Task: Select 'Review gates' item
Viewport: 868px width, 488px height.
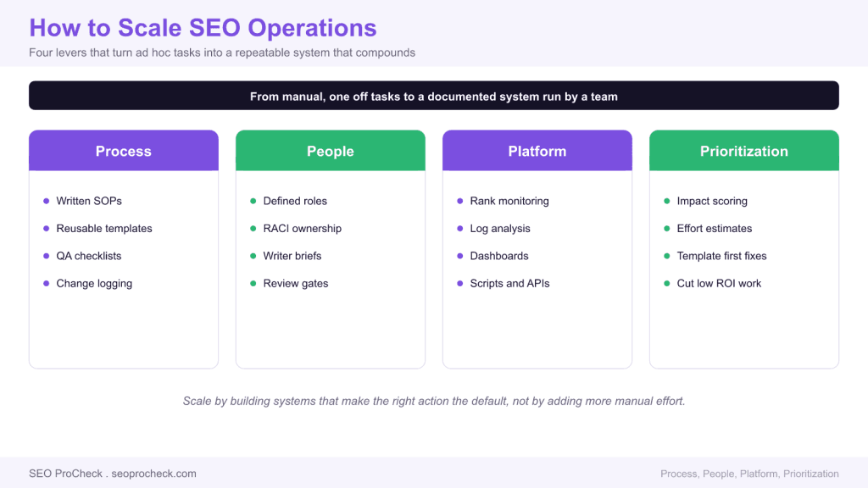Action: point(296,283)
